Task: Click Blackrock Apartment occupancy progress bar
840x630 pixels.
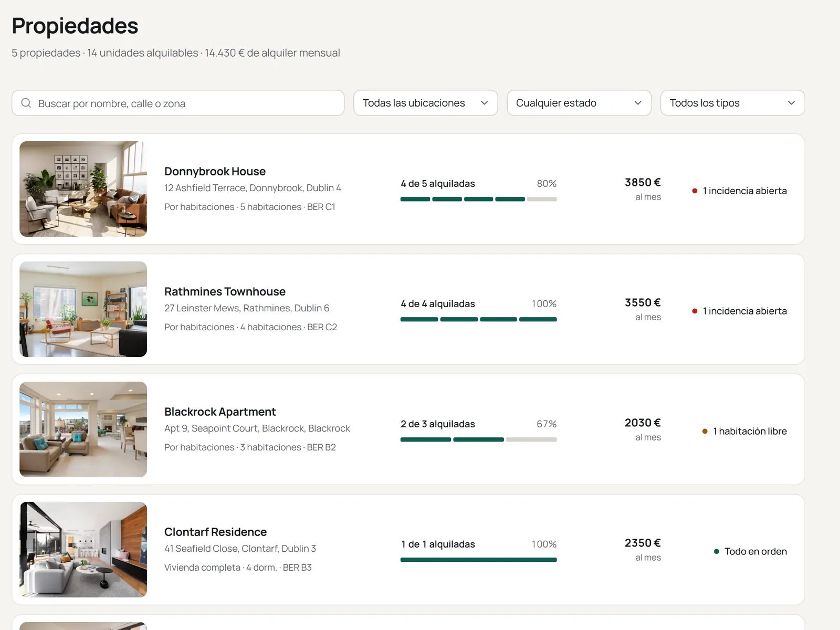Action: tap(478, 439)
